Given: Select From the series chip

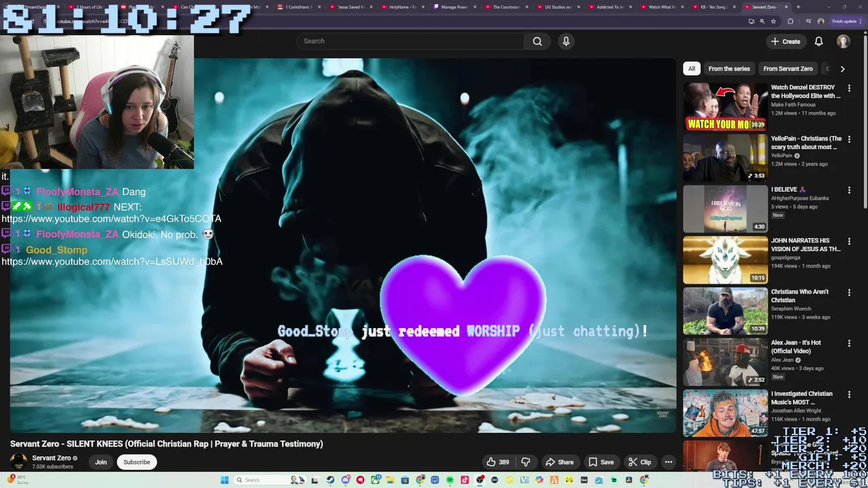Looking at the screenshot, I should click(729, 68).
